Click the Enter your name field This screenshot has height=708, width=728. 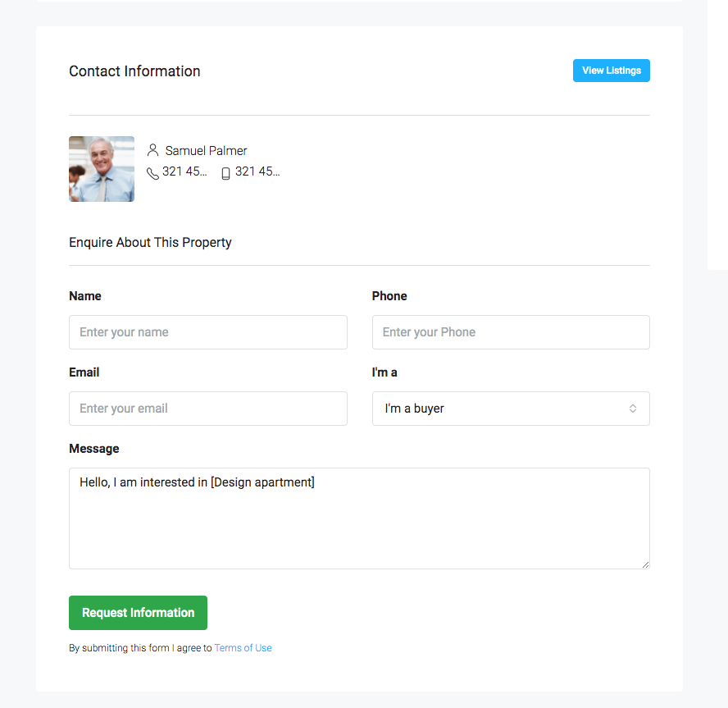pyautogui.click(x=208, y=332)
